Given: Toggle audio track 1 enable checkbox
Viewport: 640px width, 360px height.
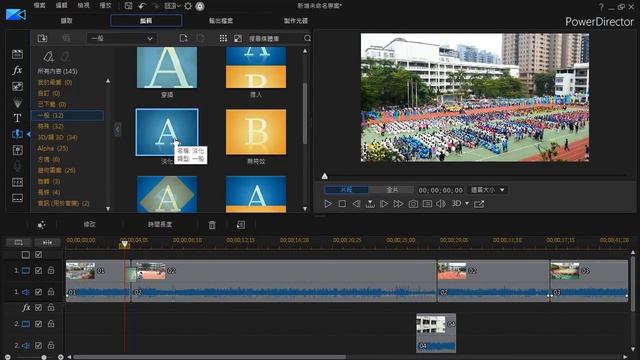Looking at the screenshot, I should pyautogui.click(x=38, y=292).
